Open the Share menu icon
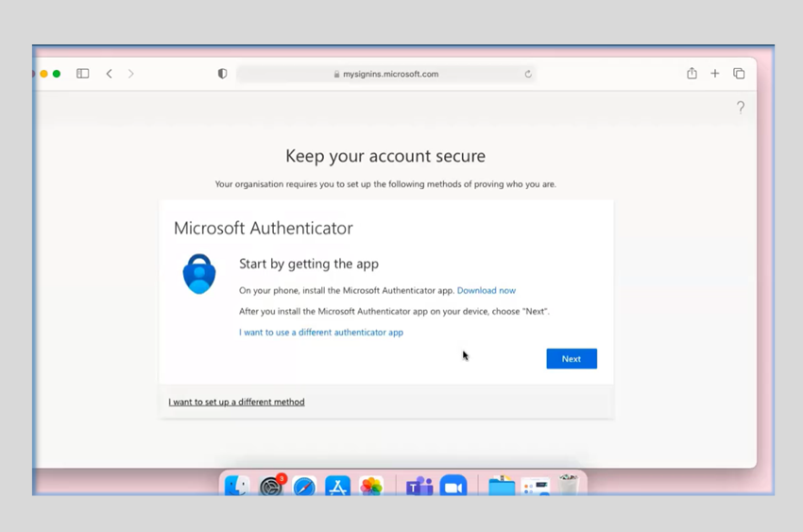This screenshot has height=532, width=803. click(x=692, y=73)
